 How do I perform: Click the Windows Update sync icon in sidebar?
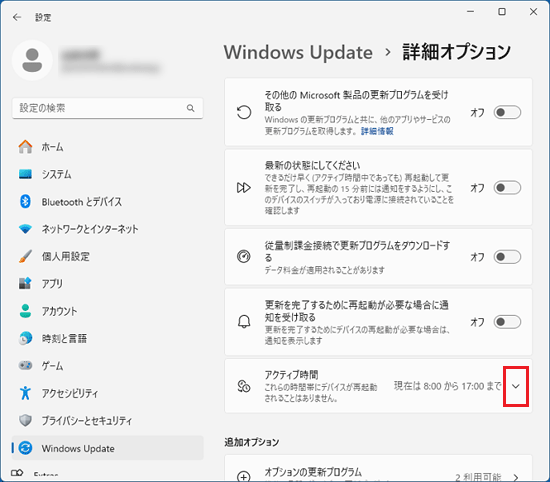click(25, 448)
